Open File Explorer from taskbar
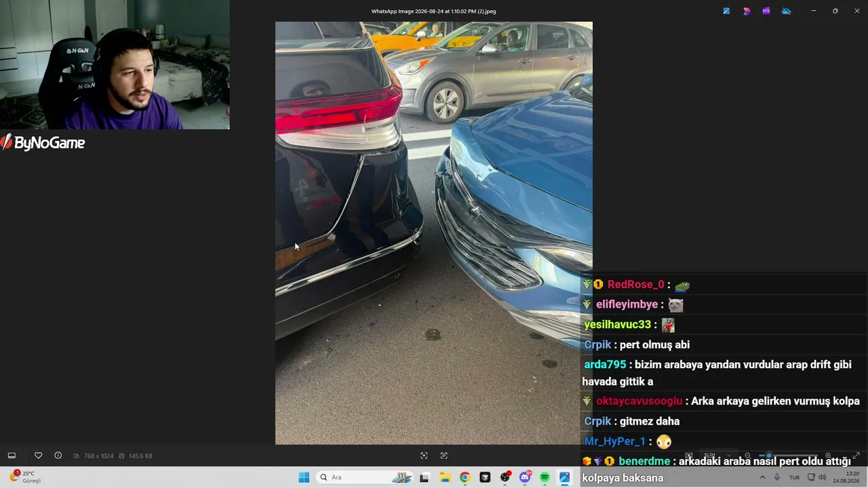 (x=445, y=477)
